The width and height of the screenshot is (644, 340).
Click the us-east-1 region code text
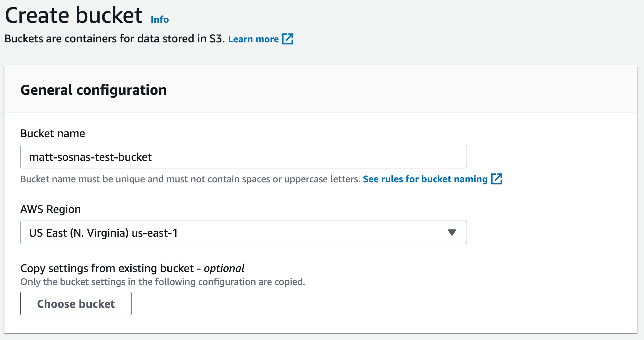pyautogui.click(x=155, y=233)
